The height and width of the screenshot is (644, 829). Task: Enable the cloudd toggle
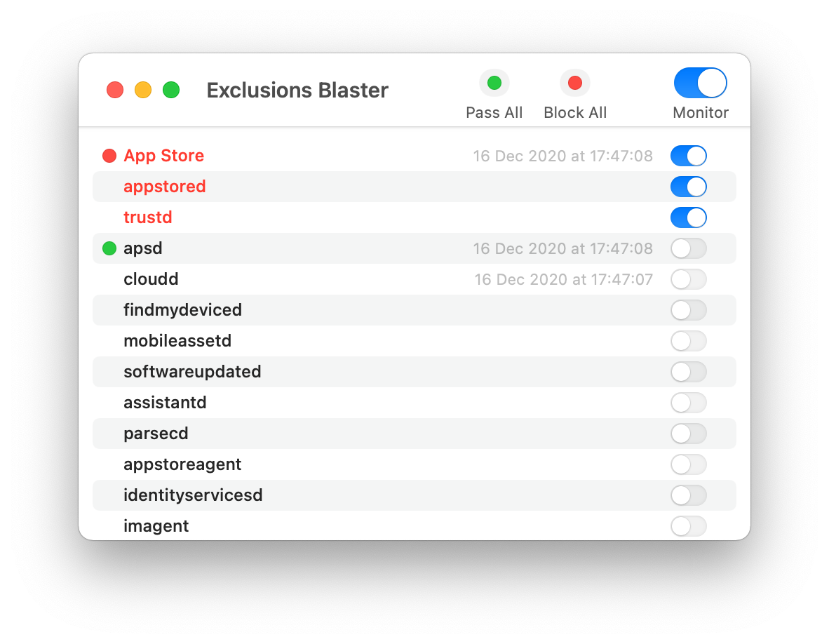688,279
